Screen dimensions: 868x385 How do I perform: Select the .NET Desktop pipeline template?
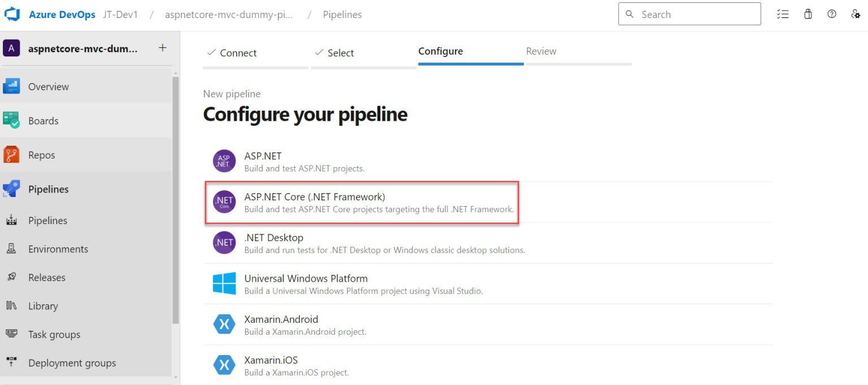click(274, 238)
